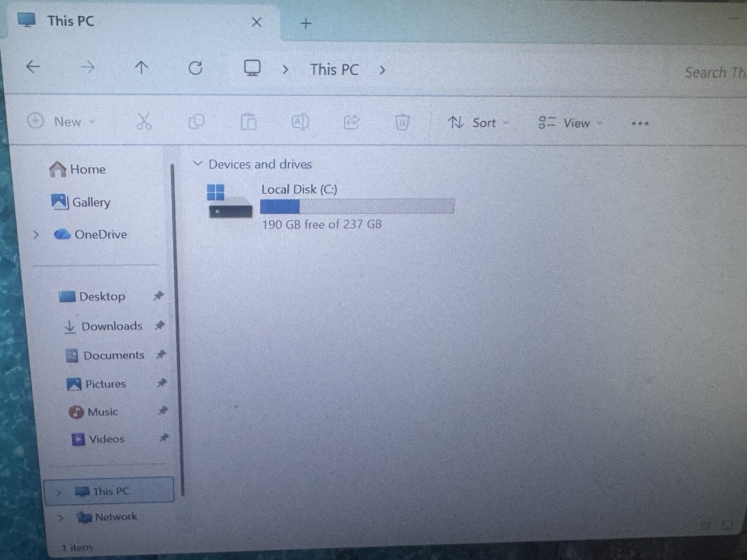Click the Rename toolbar icon

click(300, 122)
